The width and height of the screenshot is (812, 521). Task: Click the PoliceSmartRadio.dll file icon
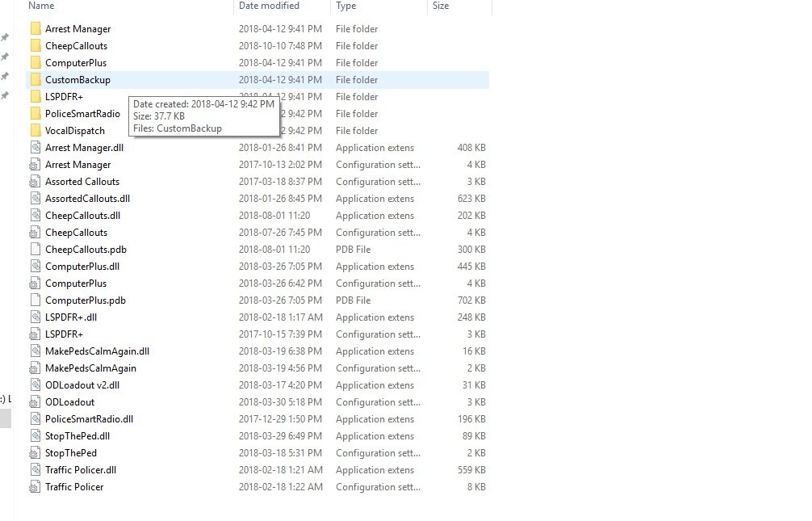(36, 419)
